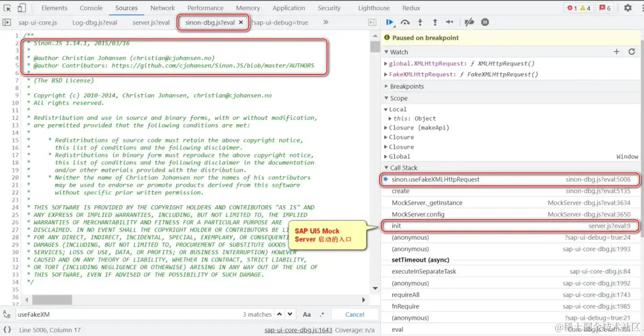Switch to the Console tab

coord(91,8)
